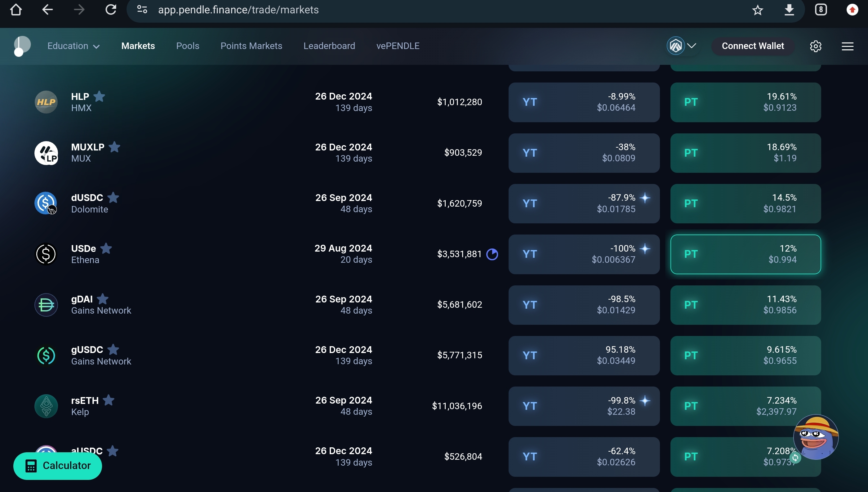Screen dimensions: 868x492
Task: Click the Pepe mascot avatar
Action: pos(816,436)
